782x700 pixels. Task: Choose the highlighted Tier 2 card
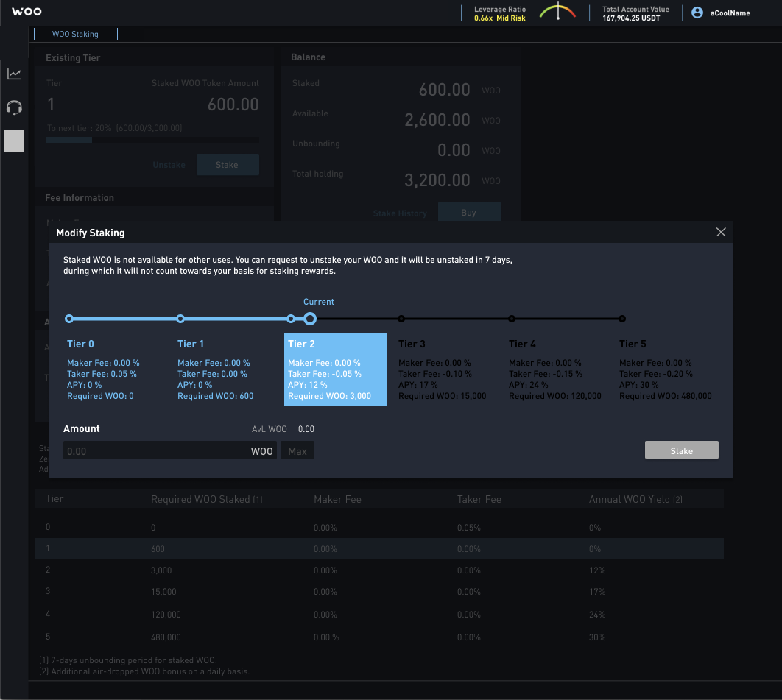point(335,369)
